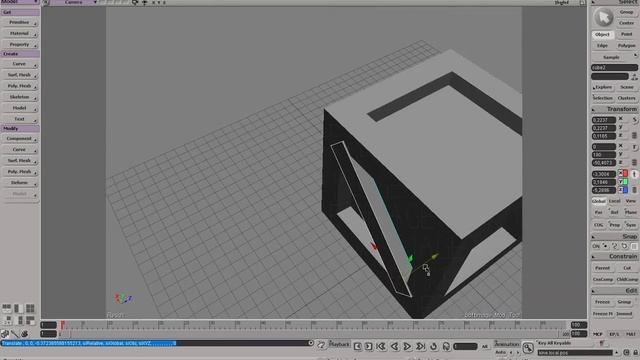Click the Translate tool 't' icon
640x360 pixels.
pyautogui.click(x=634, y=174)
